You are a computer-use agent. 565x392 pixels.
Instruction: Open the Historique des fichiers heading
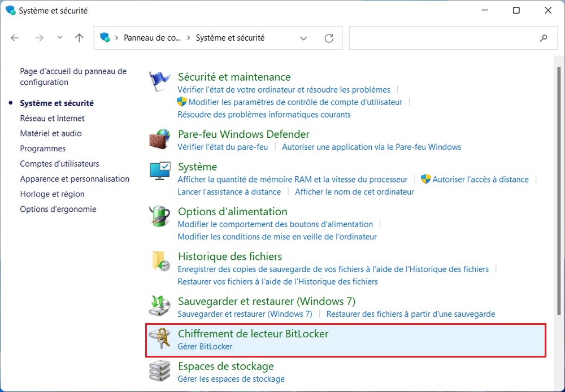click(x=230, y=256)
